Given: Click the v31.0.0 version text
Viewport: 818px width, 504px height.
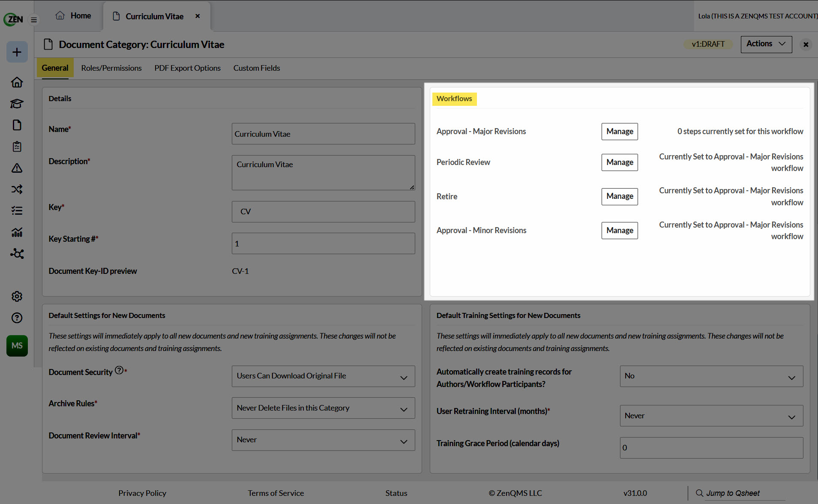Looking at the screenshot, I should tap(635, 493).
